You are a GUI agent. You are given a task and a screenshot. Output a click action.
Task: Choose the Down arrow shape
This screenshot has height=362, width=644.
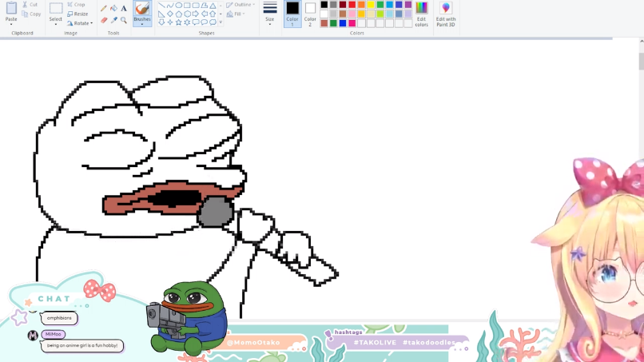click(162, 22)
